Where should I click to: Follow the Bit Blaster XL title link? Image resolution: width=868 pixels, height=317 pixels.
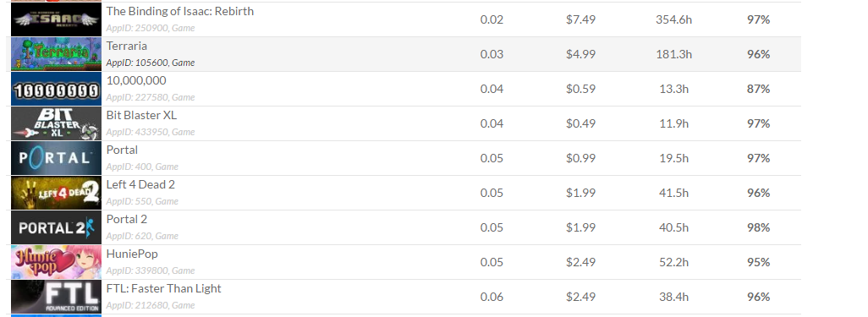tap(142, 115)
